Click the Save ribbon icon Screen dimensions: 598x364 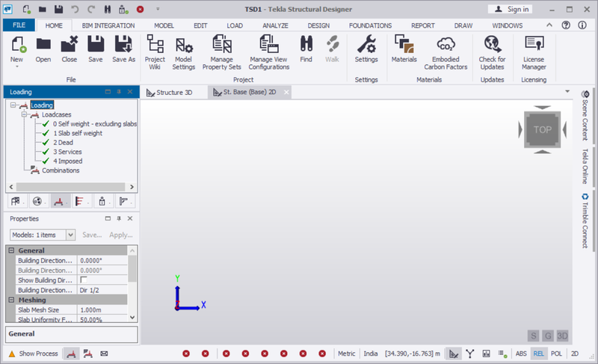[96, 45]
